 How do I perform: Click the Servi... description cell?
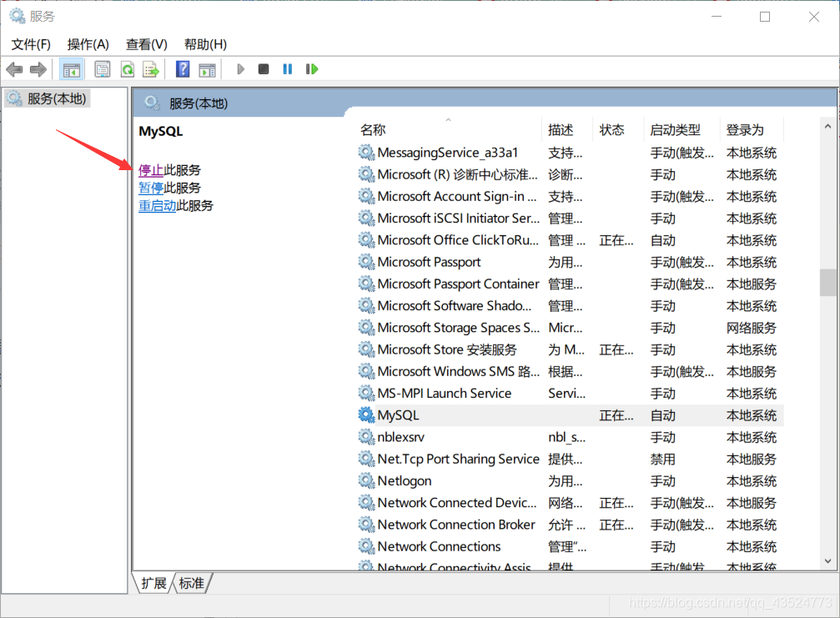tap(566, 393)
